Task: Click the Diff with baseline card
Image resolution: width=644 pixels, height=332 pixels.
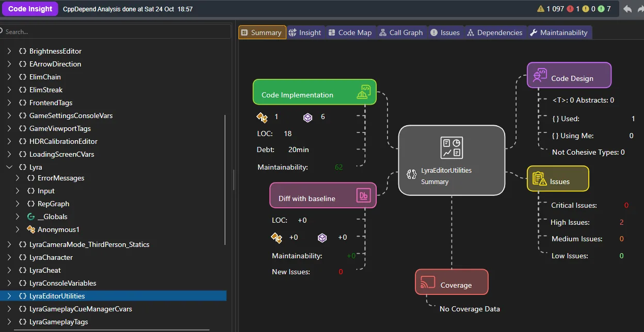Action: coord(323,195)
